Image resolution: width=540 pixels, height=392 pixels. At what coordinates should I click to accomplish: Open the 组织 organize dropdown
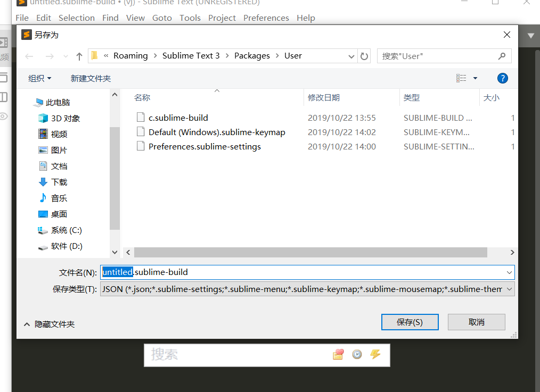tap(39, 78)
